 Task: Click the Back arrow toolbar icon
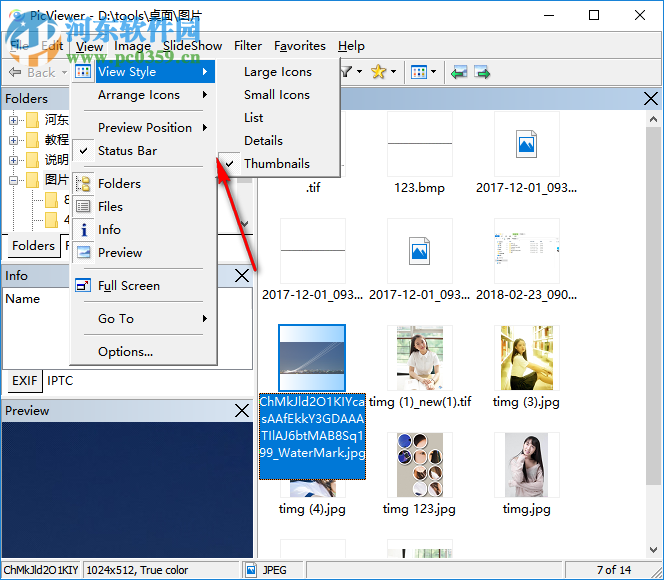[x=15, y=72]
